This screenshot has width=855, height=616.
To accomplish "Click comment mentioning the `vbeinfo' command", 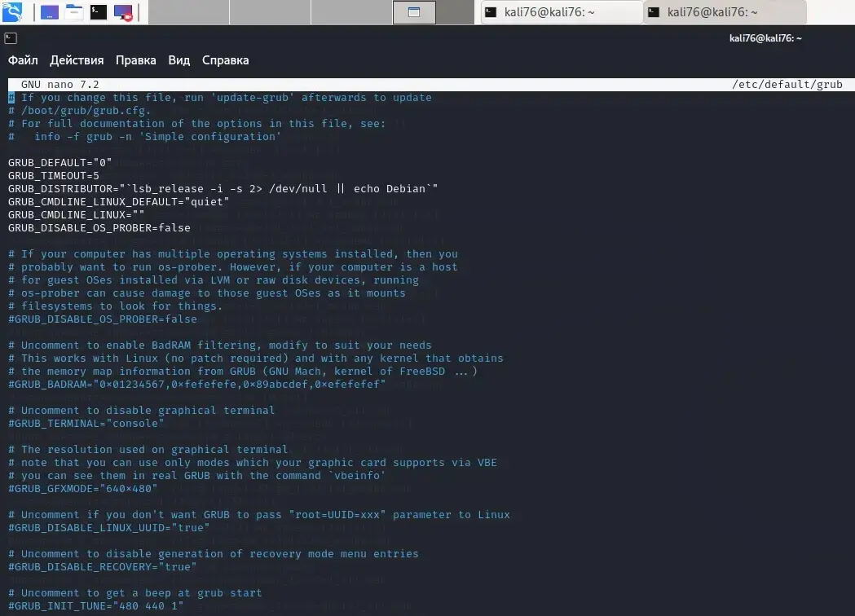I will (197, 475).
